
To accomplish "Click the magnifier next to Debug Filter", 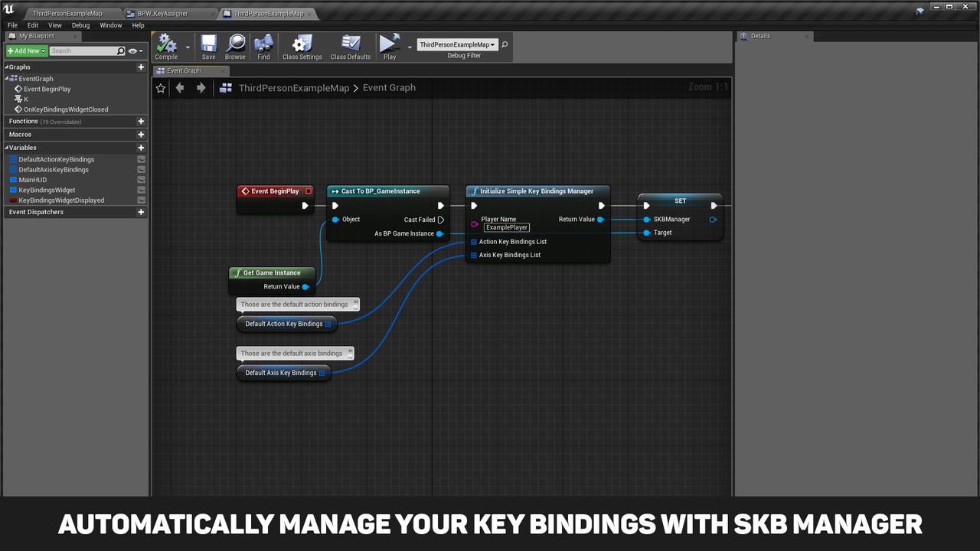I will pos(505,44).
